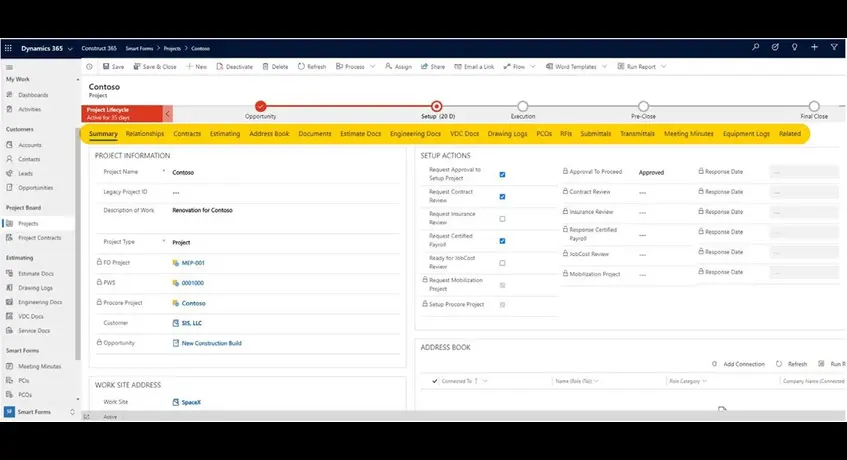
Task: Open the Meeting Minutes tab
Action: 689,133
